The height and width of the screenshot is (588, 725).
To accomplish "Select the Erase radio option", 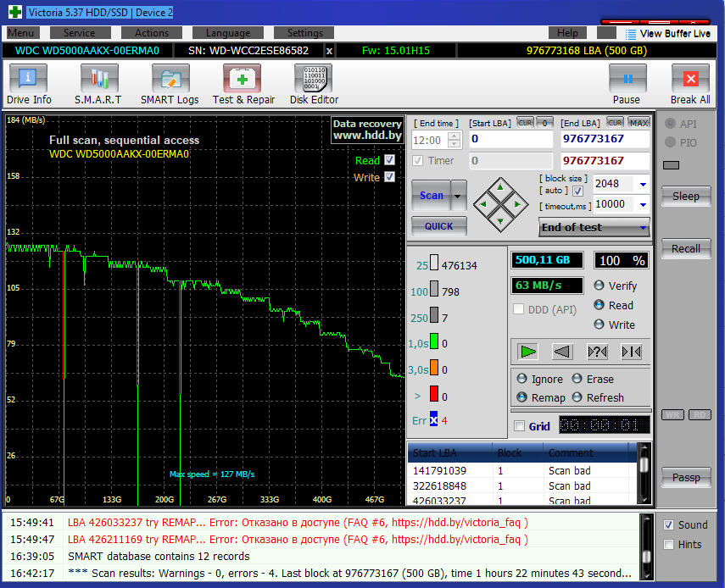I will [x=577, y=380].
